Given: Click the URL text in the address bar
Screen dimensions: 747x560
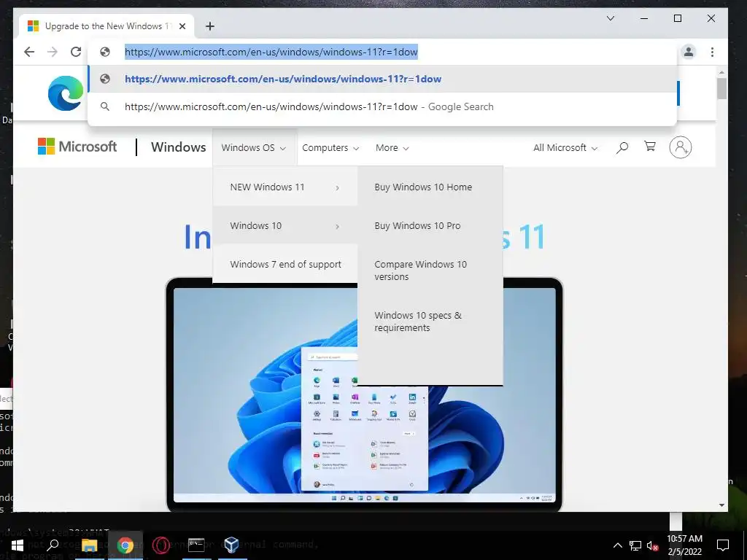Looking at the screenshot, I should (271, 52).
